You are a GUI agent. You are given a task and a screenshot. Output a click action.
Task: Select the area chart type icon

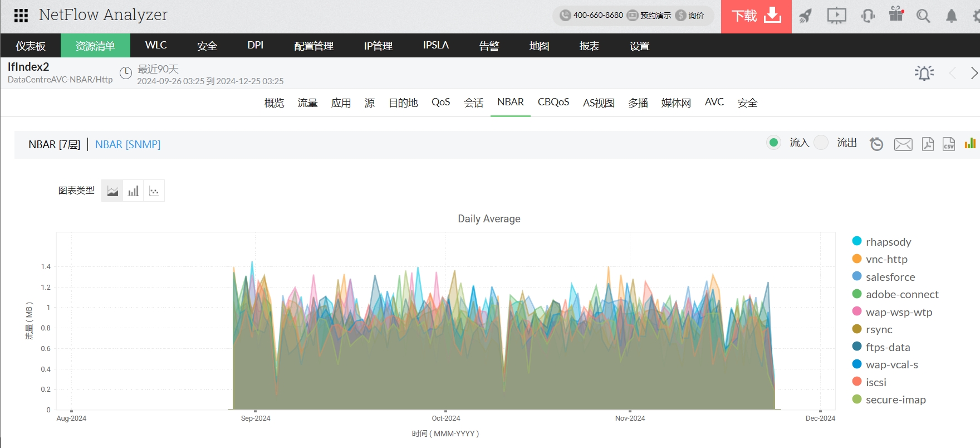[112, 191]
